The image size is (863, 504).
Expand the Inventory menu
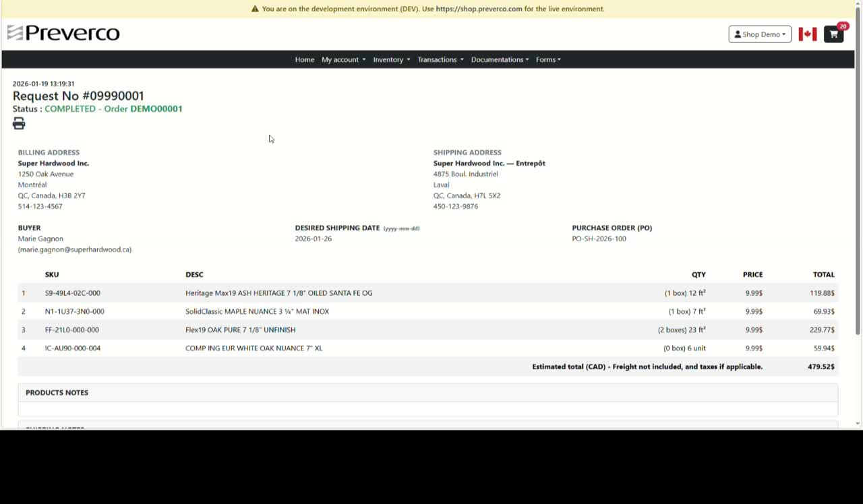(x=392, y=59)
